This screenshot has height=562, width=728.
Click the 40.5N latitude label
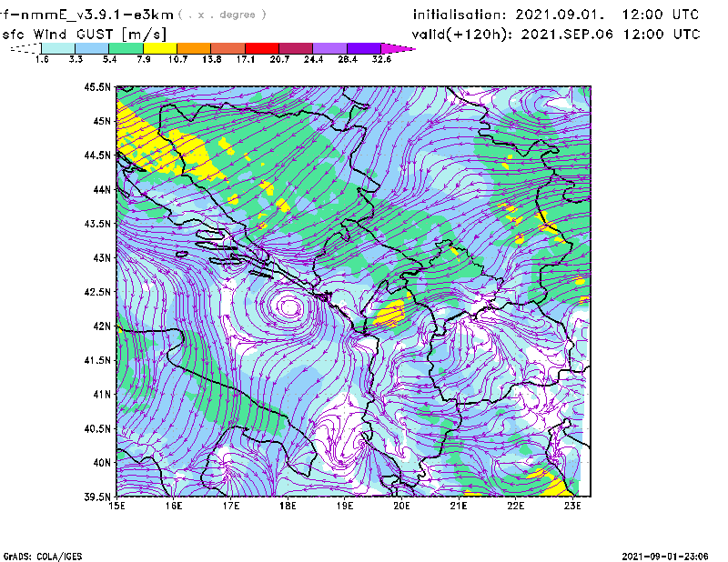97,429
